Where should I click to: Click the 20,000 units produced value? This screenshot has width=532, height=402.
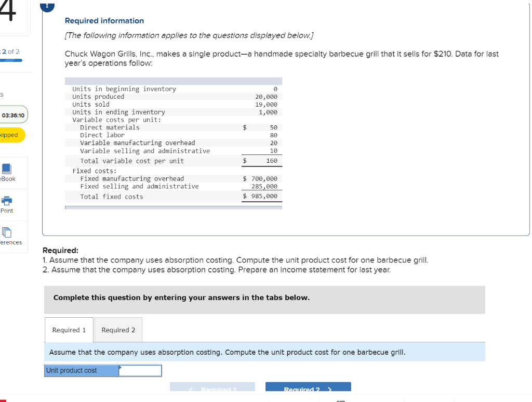266,97
